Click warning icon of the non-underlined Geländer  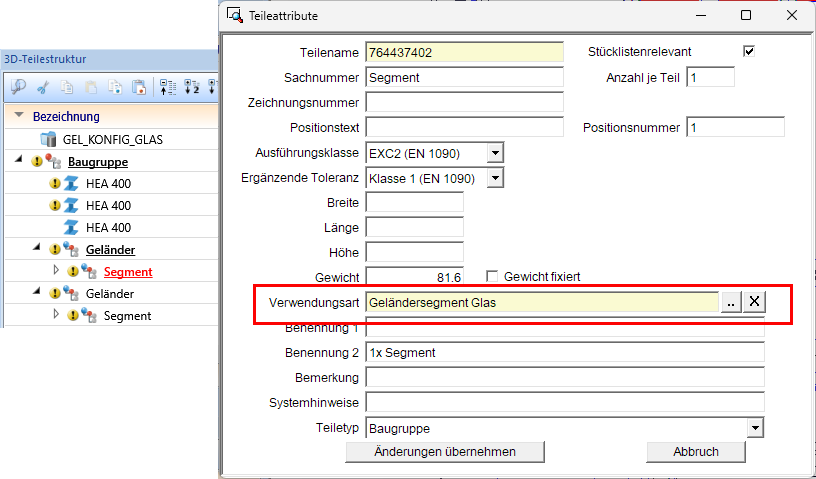pyautogui.click(x=55, y=294)
